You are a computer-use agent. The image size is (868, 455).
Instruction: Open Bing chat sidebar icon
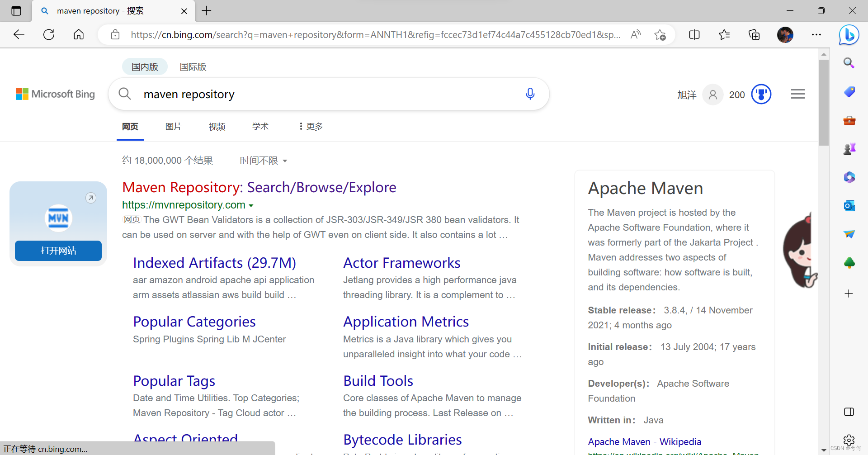tap(849, 35)
